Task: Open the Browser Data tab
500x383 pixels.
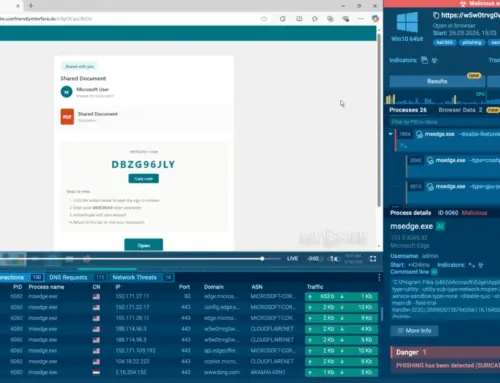Action: coord(460,110)
